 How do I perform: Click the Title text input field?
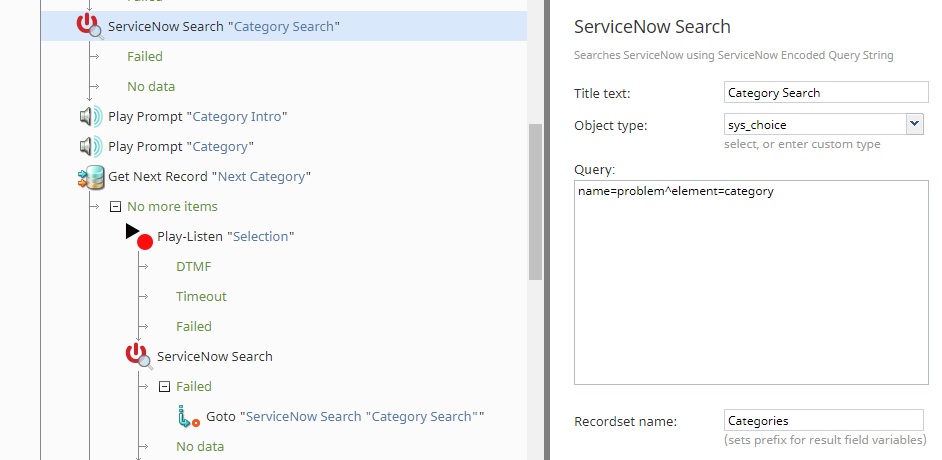tap(826, 92)
